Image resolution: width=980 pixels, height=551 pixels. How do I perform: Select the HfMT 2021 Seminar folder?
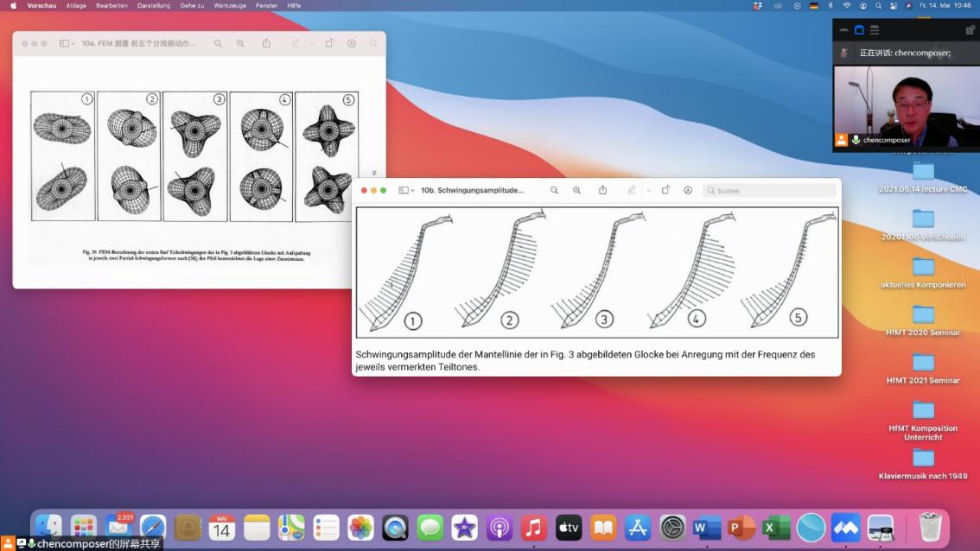pos(923,370)
